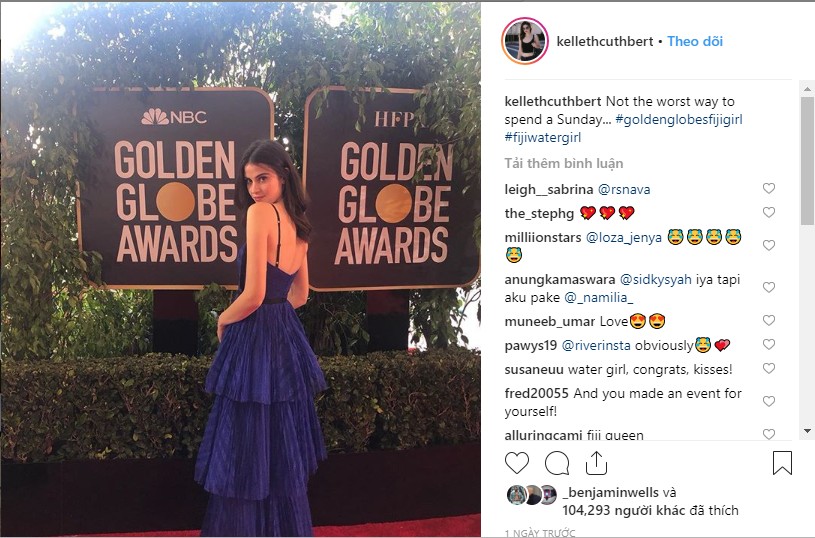Like muneeb_umar's comment heart
This screenshot has width=815, height=538.
click(769, 320)
